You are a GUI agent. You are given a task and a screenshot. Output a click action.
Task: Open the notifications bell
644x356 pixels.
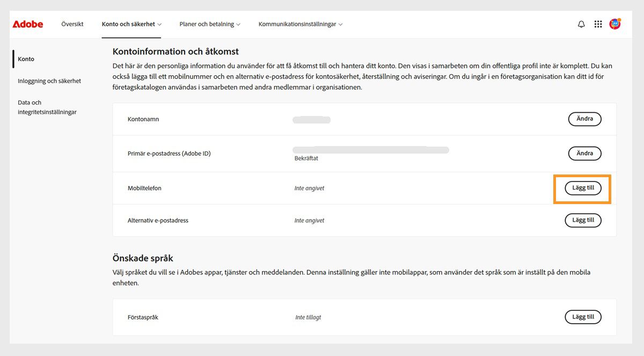click(581, 24)
